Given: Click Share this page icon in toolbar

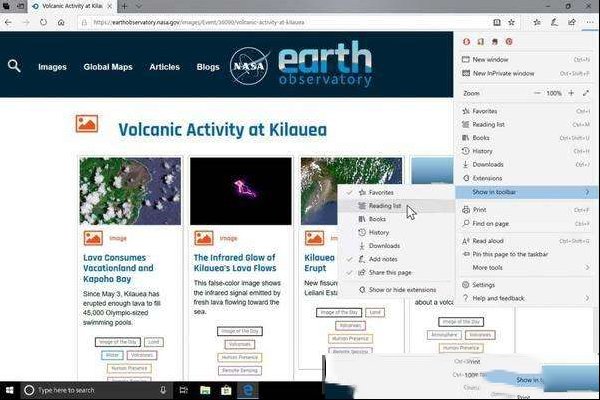Looking at the screenshot, I should [572, 23].
